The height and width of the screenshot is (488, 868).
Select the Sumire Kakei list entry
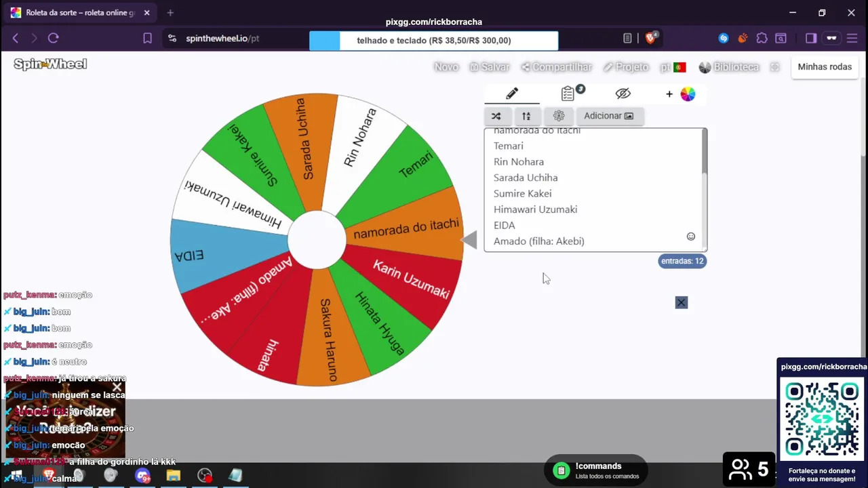[x=522, y=193]
